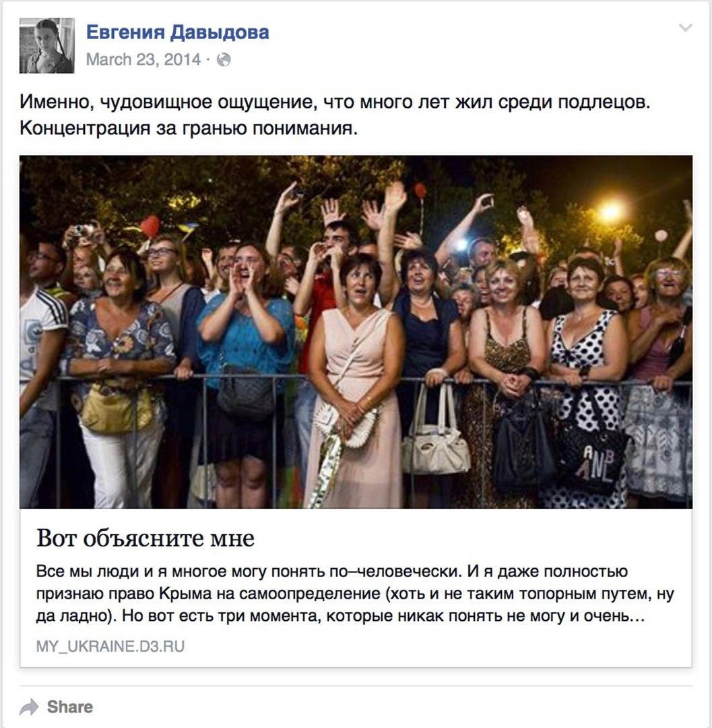
Task: Open the crowd photo article preview
Action: (356, 332)
